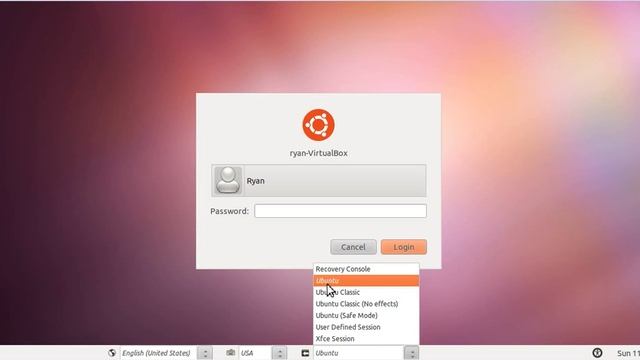Image resolution: width=640 pixels, height=360 pixels.
Task: Open the accessibility icon in bottom panel
Action: [597, 353]
